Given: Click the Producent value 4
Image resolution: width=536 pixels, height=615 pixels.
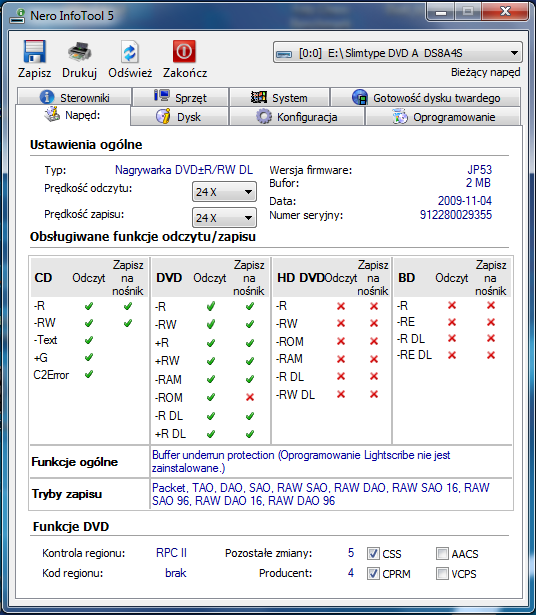Looking at the screenshot, I should click(x=351, y=573).
